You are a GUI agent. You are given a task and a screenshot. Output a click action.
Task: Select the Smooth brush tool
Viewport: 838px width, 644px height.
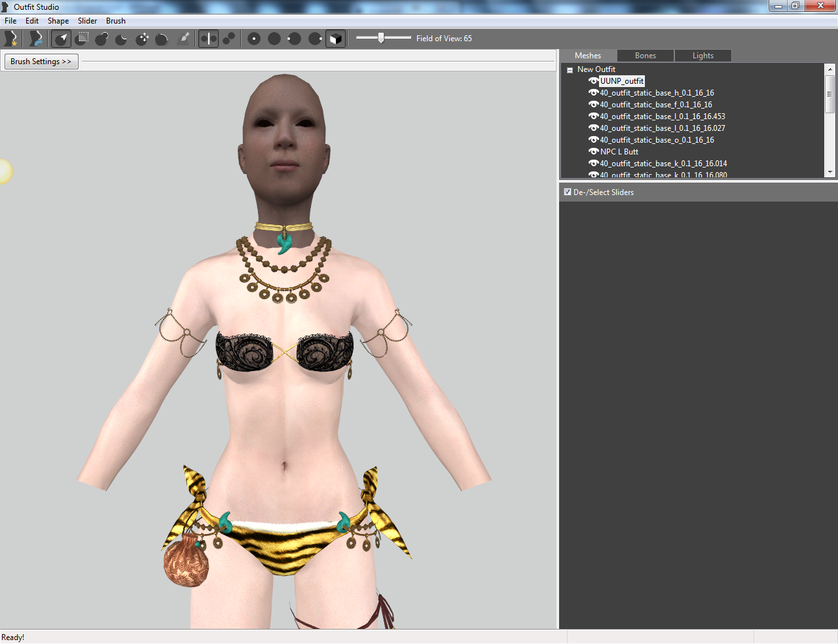162,39
